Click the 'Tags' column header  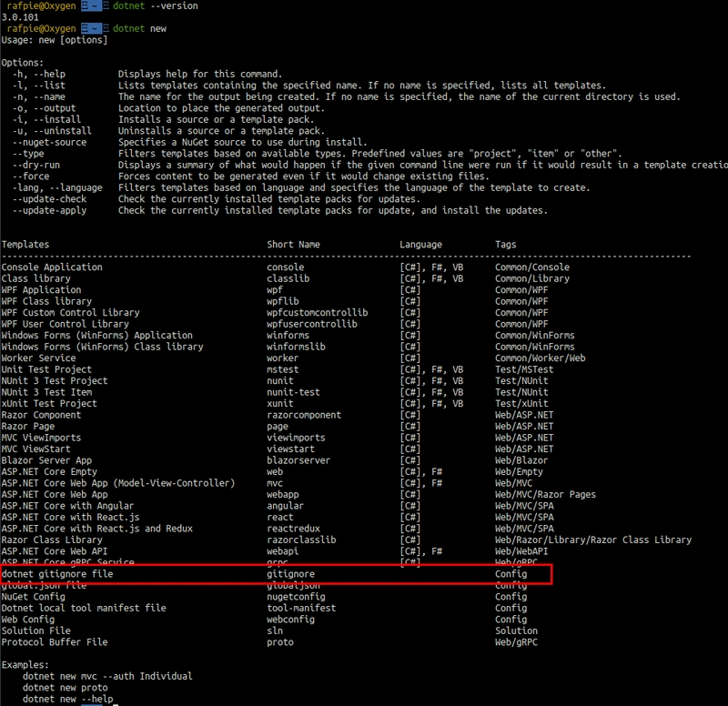pos(506,245)
